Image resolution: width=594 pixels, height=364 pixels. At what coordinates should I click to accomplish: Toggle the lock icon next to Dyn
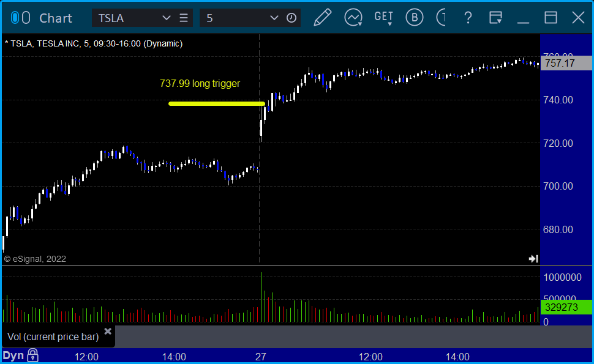tap(32, 355)
